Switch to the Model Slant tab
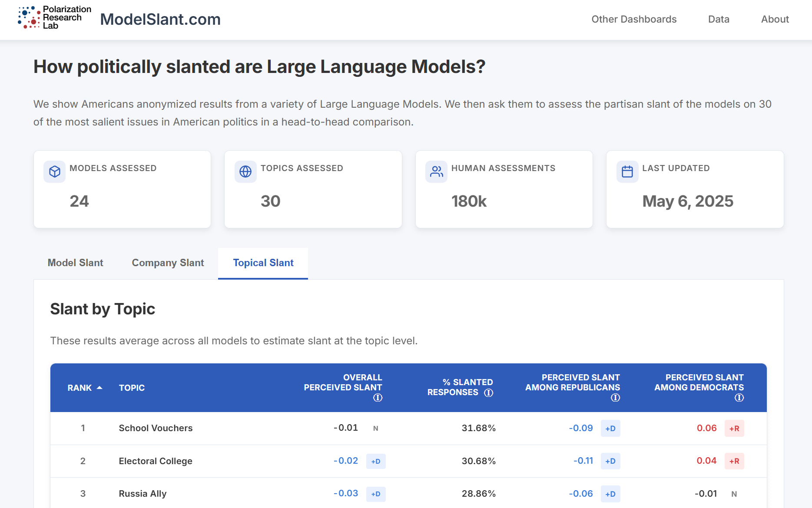 click(76, 263)
